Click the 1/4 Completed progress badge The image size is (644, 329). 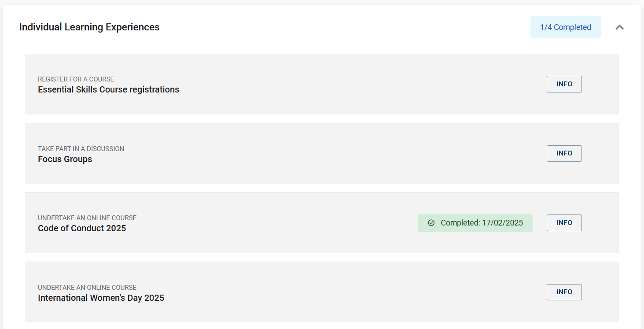coord(565,27)
